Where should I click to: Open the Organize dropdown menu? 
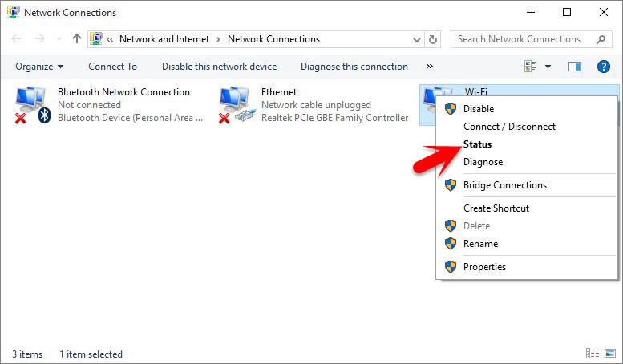[39, 67]
